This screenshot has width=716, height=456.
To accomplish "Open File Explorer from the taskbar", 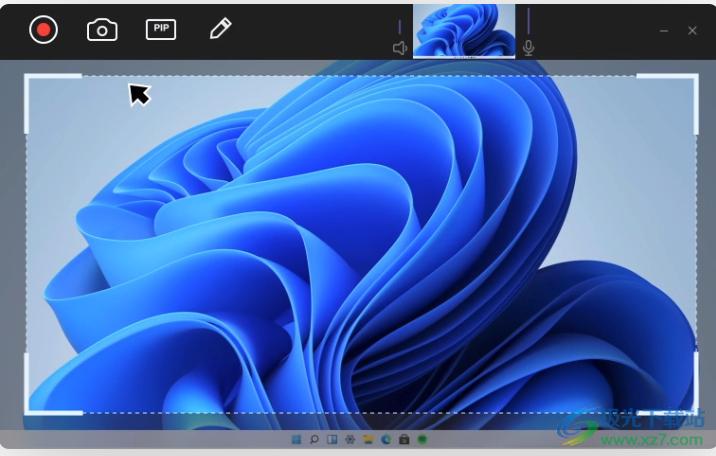I will [368, 440].
